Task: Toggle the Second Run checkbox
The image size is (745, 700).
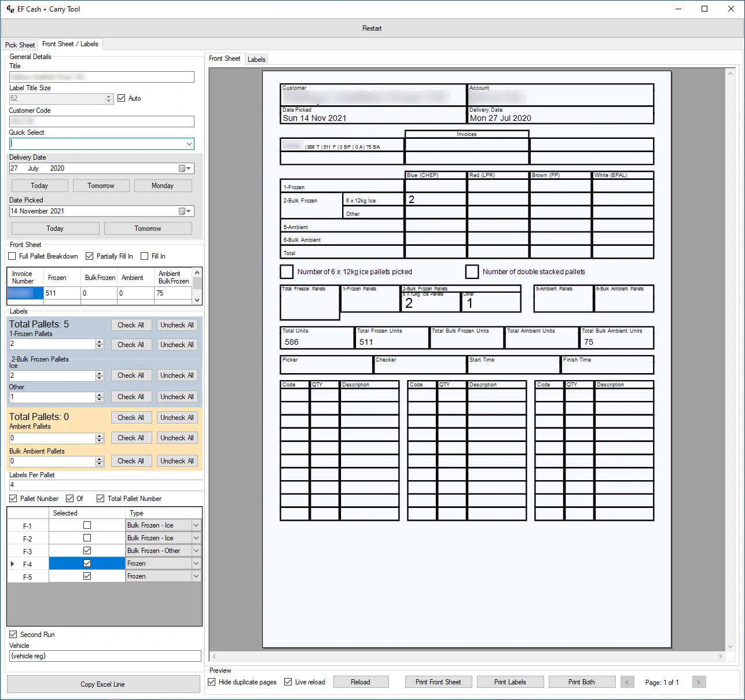Action: tap(13, 635)
